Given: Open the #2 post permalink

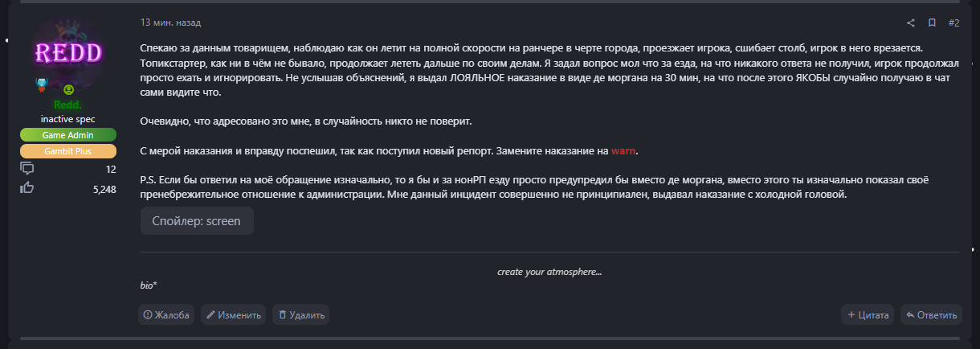Looking at the screenshot, I should (953, 23).
